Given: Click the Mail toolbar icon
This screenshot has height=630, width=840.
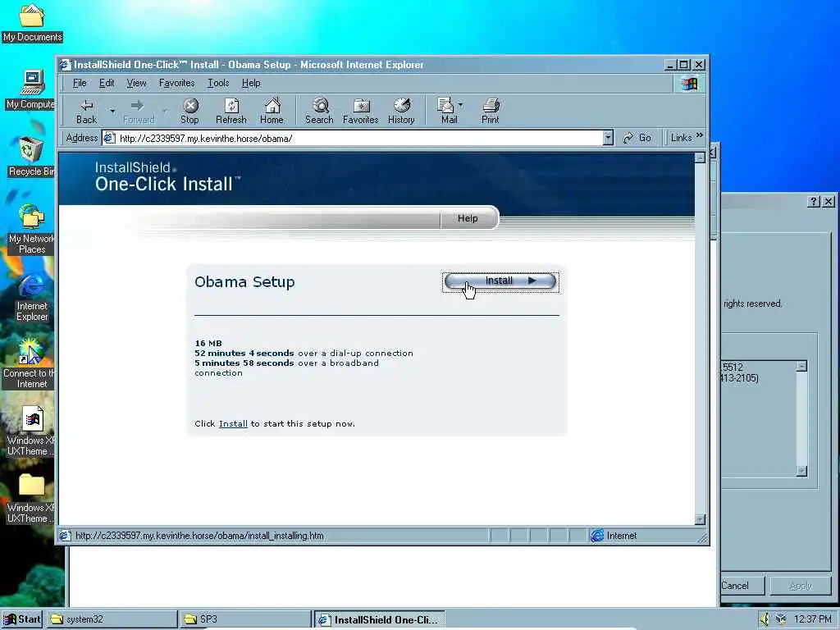Looking at the screenshot, I should tap(448, 112).
